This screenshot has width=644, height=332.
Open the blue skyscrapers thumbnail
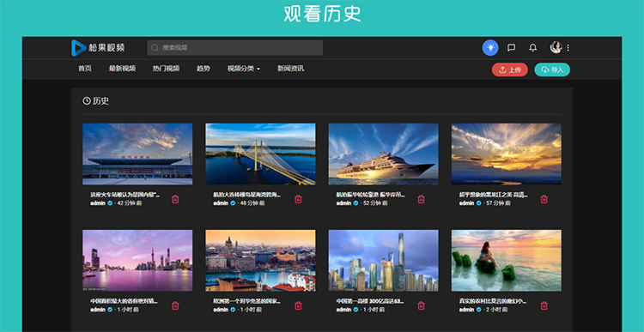tap(383, 260)
